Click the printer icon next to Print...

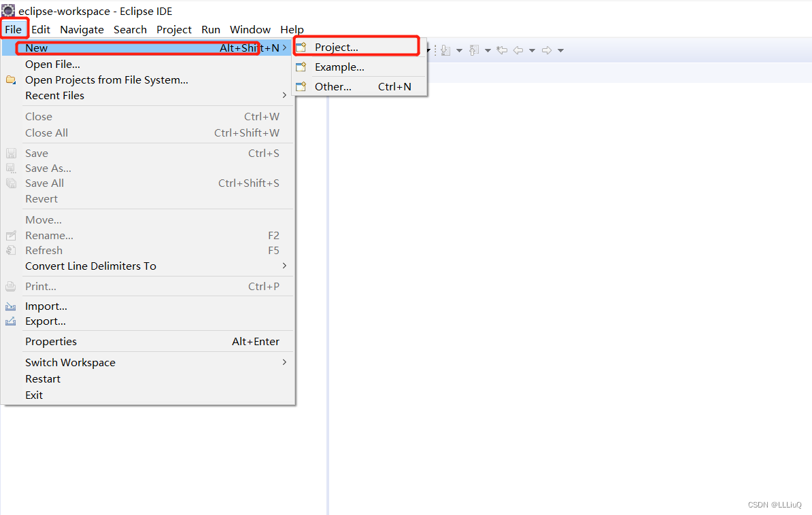11,286
